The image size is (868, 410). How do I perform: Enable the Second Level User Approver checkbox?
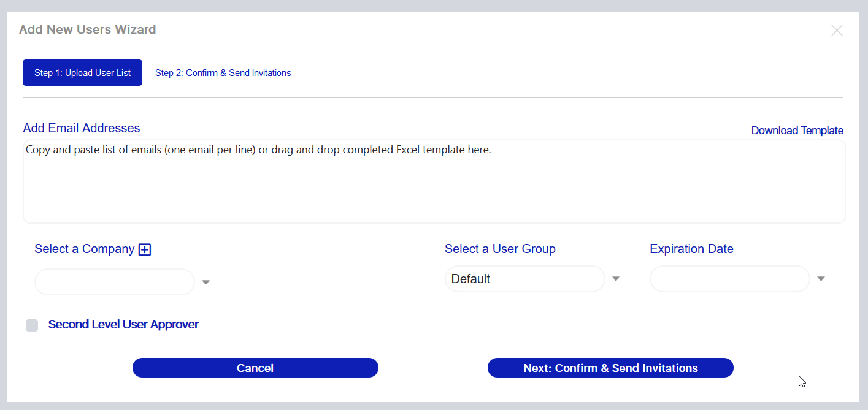click(x=32, y=325)
